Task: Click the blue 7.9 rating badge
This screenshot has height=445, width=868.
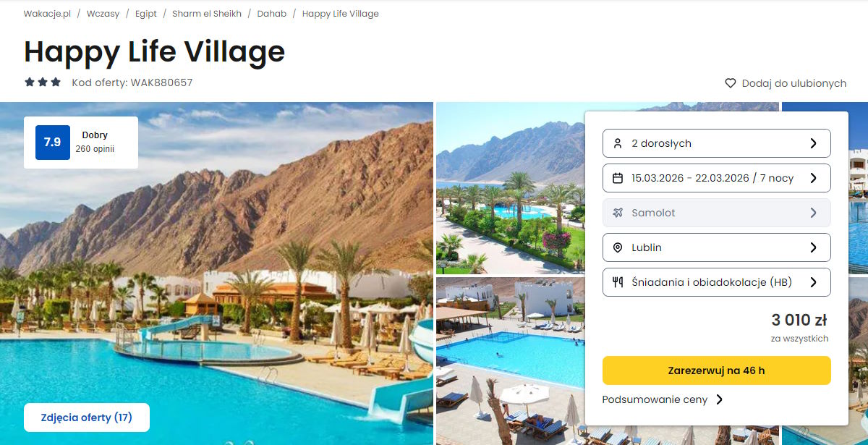Action: click(x=53, y=143)
